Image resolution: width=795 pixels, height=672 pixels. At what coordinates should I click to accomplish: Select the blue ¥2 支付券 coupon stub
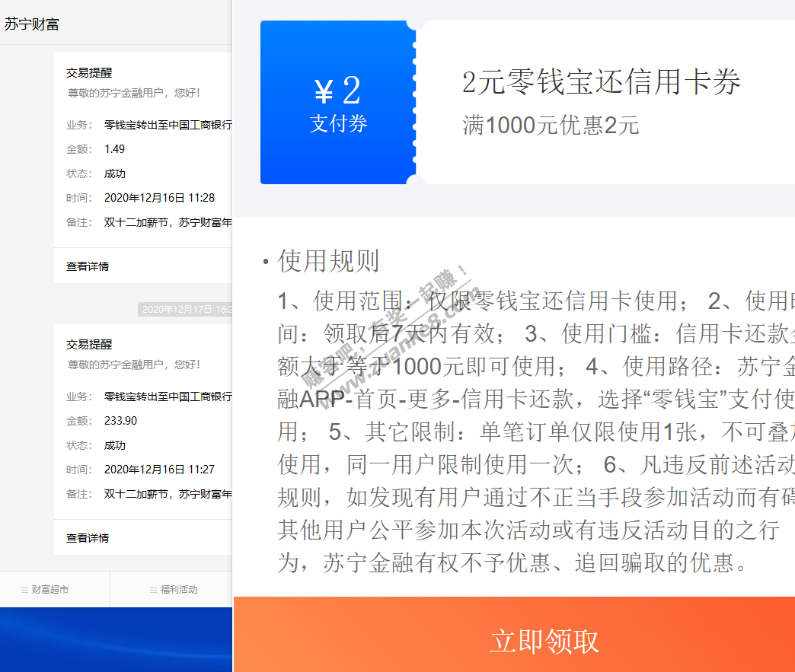[x=338, y=103]
